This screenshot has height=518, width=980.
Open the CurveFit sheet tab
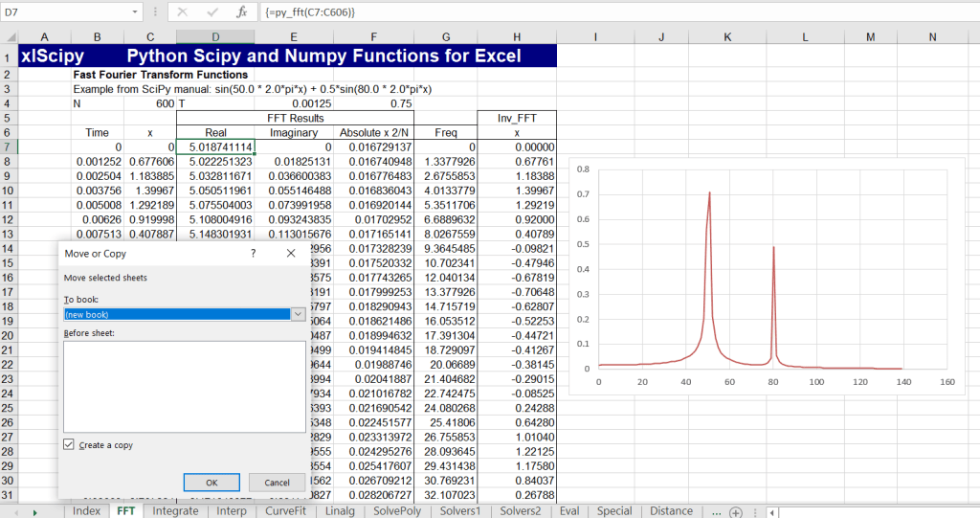click(286, 511)
